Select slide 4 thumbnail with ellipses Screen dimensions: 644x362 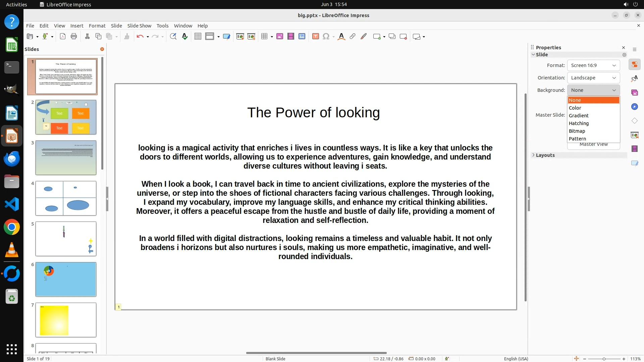(66, 198)
